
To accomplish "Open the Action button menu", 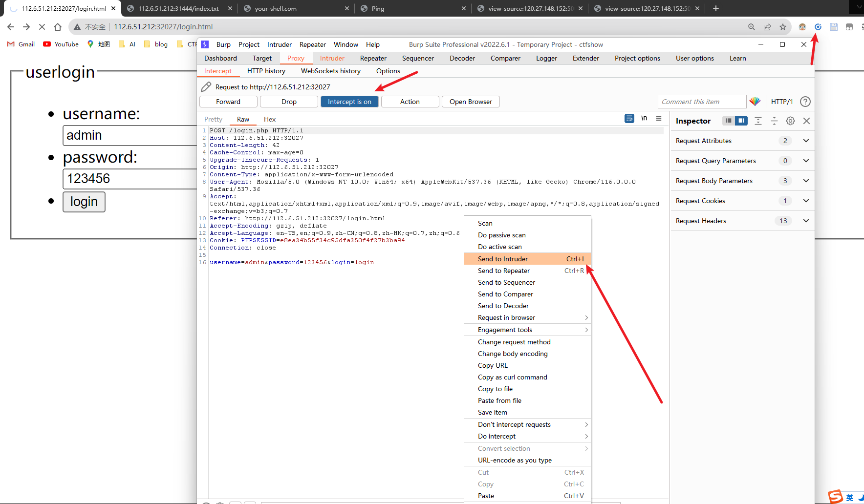I will pyautogui.click(x=410, y=102).
